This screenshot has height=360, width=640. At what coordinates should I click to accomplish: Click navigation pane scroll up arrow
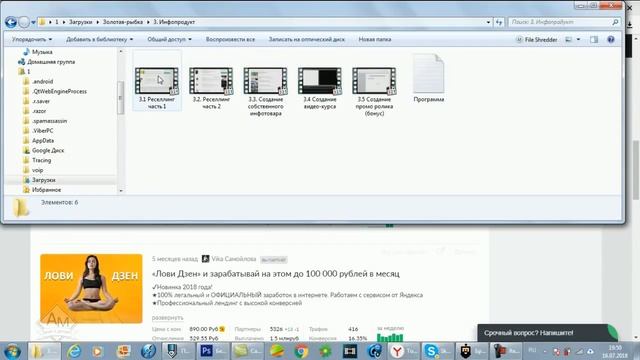coord(120,51)
